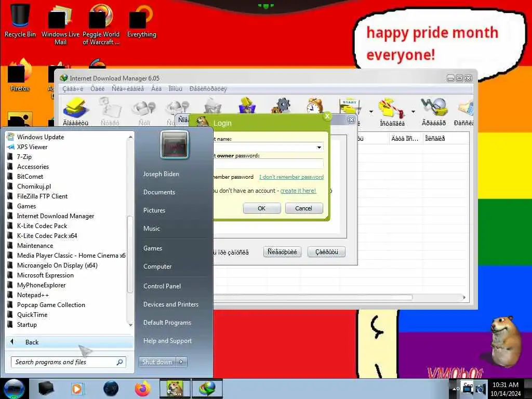Click the Firefox icon in the taskbar
The height and width of the screenshot is (399, 532).
143,389
